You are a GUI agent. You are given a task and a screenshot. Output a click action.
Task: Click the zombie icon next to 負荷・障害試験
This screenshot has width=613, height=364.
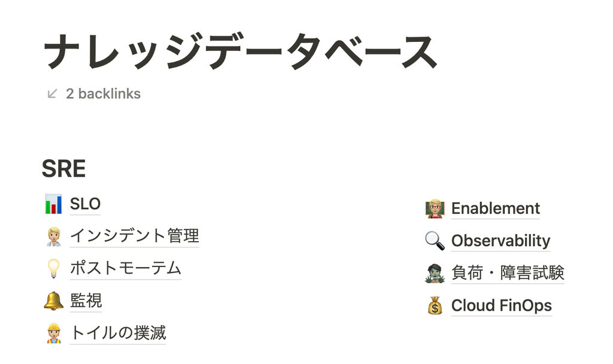[435, 272]
